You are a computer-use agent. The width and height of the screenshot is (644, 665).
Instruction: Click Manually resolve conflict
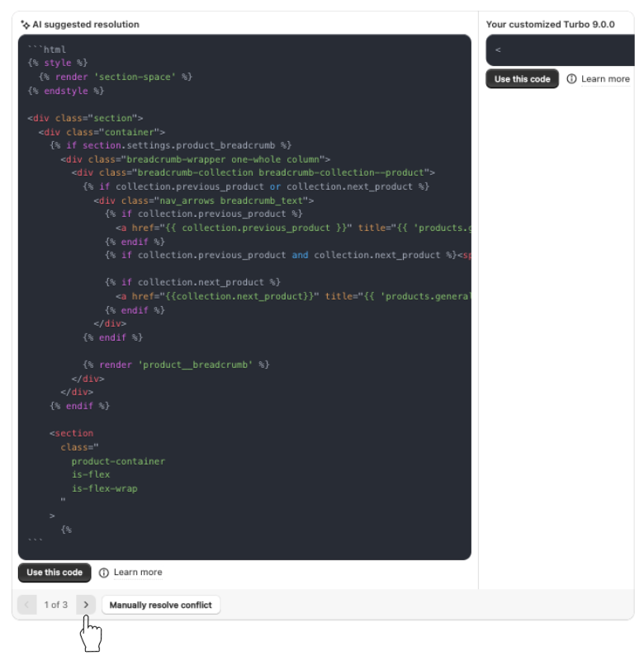click(160, 605)
